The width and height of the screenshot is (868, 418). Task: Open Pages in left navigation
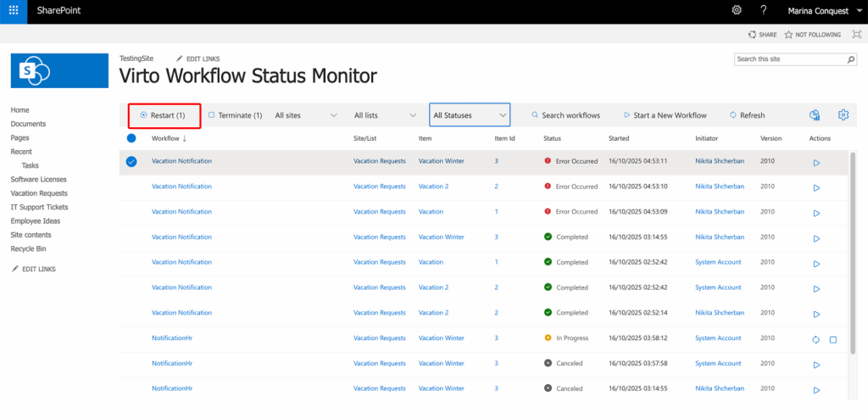click(x=20, y=138)
